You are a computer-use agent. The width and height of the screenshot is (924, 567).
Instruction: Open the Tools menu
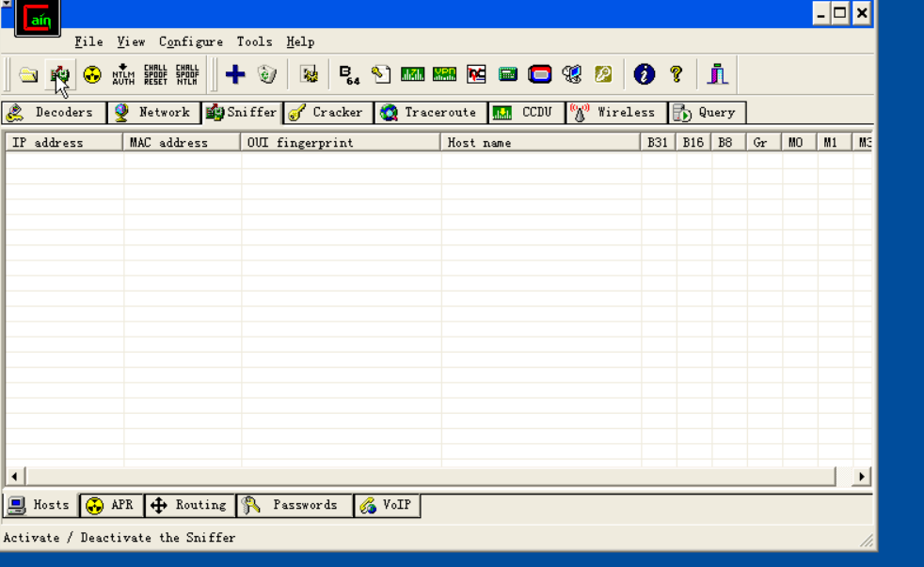point(255,41)
